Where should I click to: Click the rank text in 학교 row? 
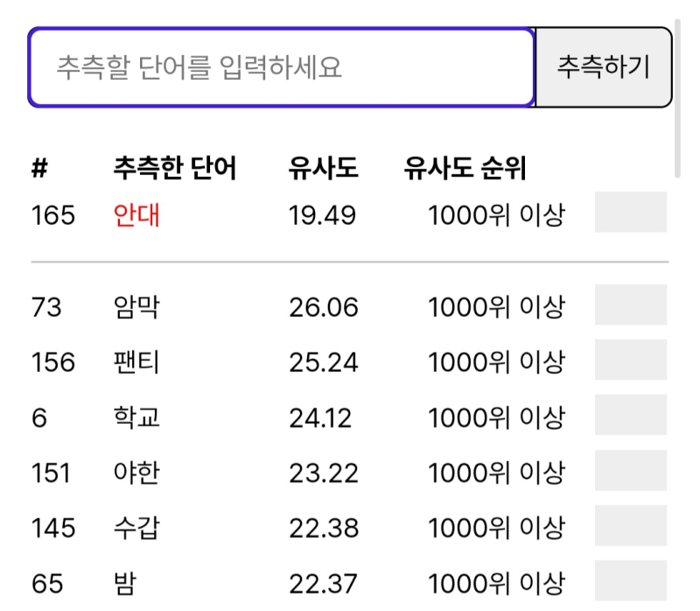click(x=496, y=418)
